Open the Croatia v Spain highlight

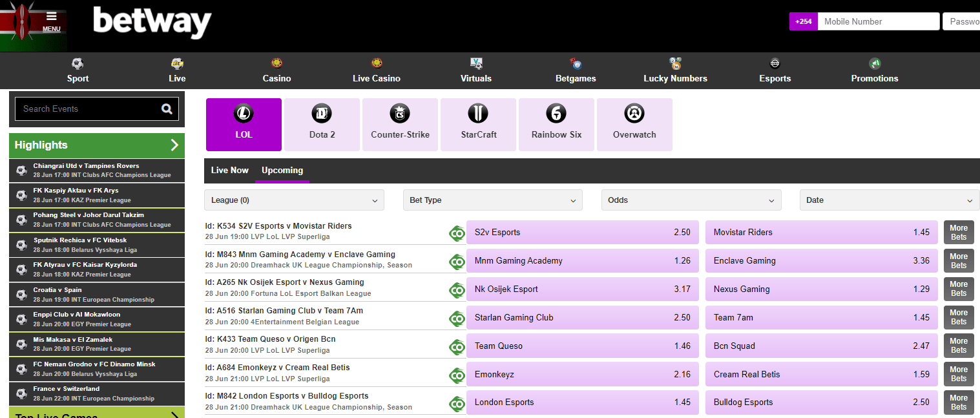point(97,295)
